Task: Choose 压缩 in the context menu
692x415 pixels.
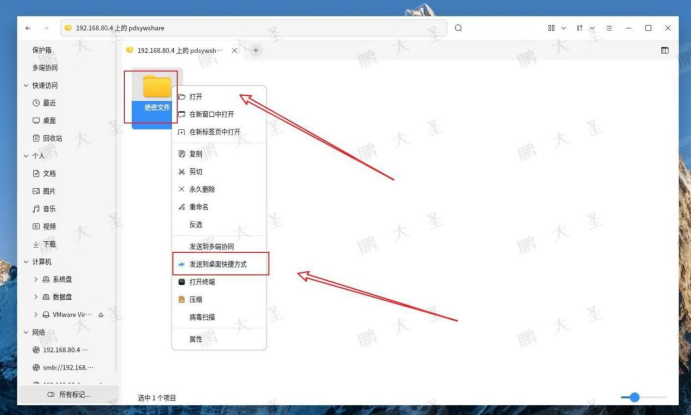Action: click(x=219, y=299)
